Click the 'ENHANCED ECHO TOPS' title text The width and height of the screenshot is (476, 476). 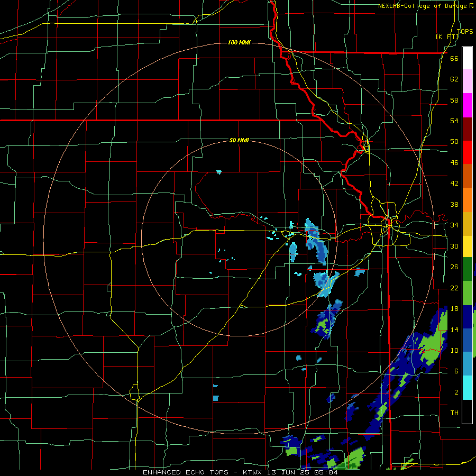tap(187, 472)
